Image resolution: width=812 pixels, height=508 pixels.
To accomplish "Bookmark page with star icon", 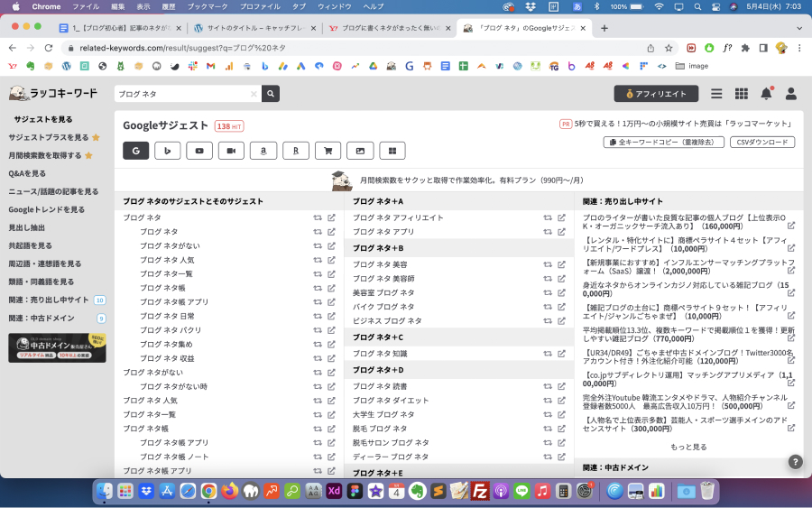I will click(669, 48).
